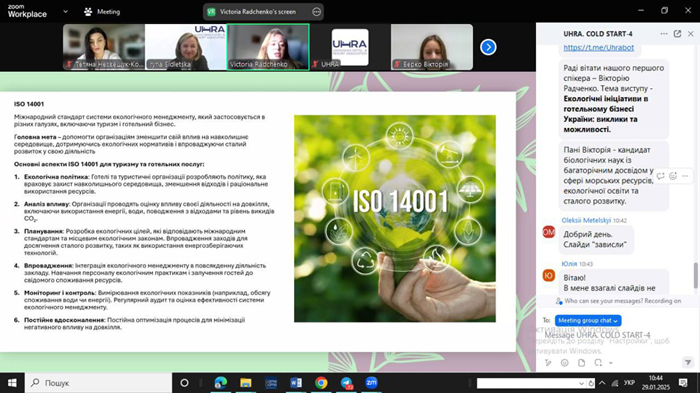
Task: Open the t.me/Uhrabot link in chat
Action: (x=598, y=47)
